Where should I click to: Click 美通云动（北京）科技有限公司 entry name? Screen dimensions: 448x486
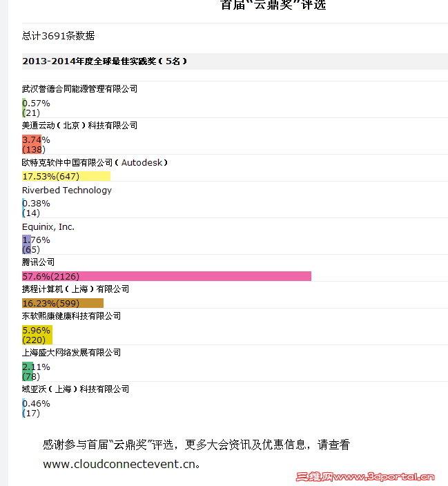tap(79, 126)
